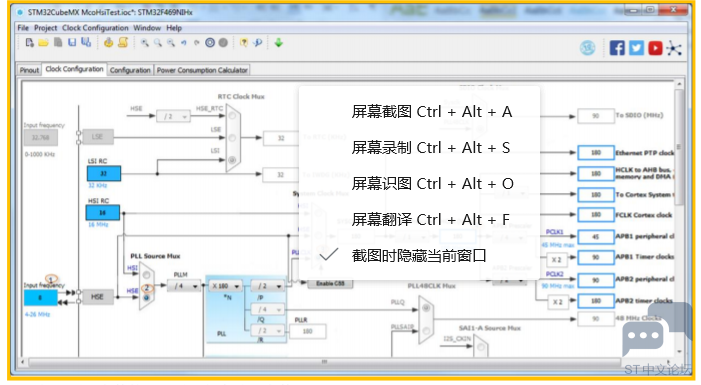Open the ST community round icon
The height and width of the screenshot is (385, 701).
click(588, 47)
